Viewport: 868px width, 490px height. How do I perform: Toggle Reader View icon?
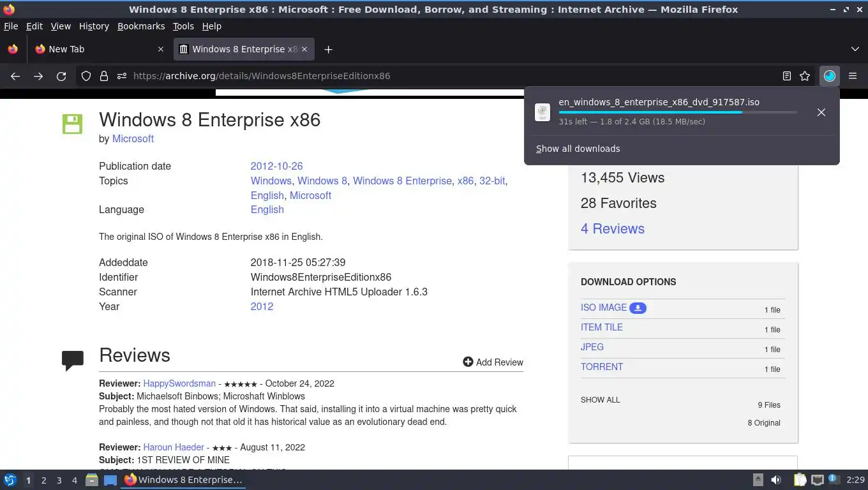pyautogui.click(x=787, y=76)
